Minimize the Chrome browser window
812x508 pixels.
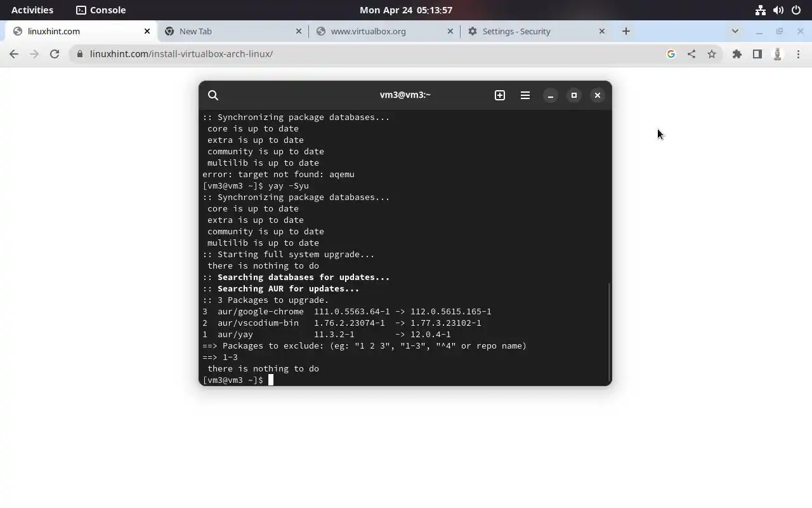point(759,31)
